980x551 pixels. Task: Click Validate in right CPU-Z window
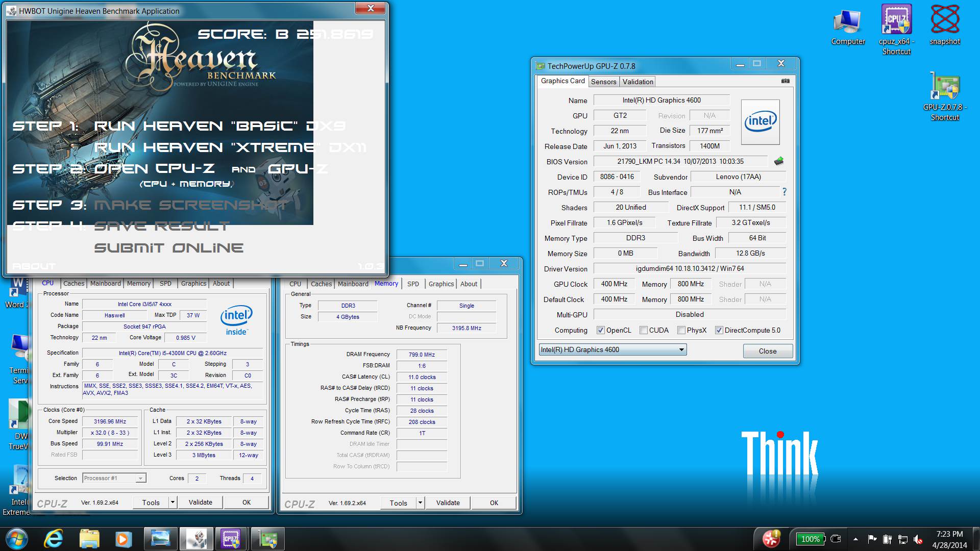click(448, 503)
